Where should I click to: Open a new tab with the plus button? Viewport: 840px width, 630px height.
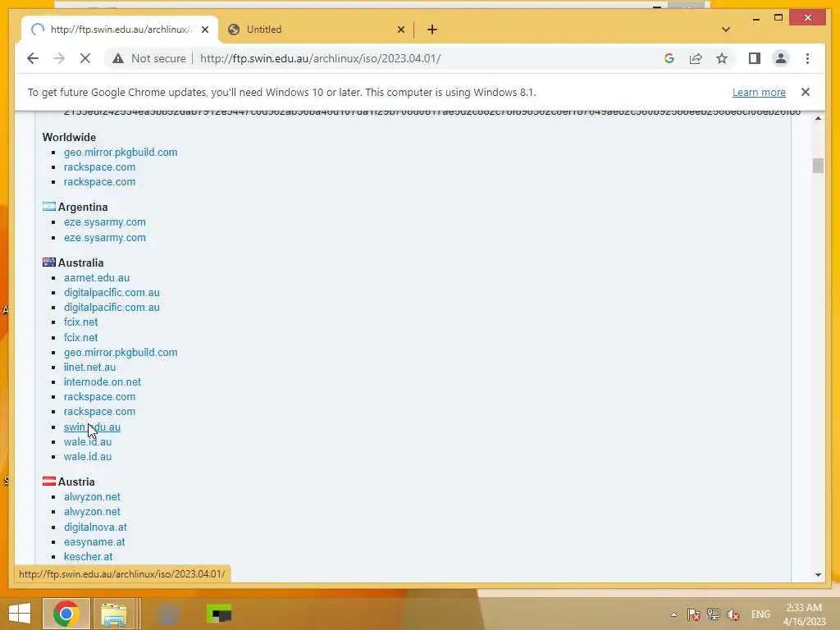pos(432,30)
